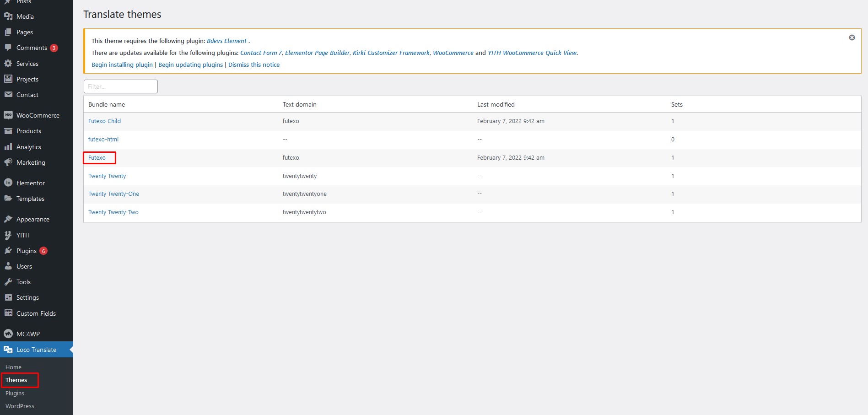Click the Bdevs Element plugin link

[226, 41]
